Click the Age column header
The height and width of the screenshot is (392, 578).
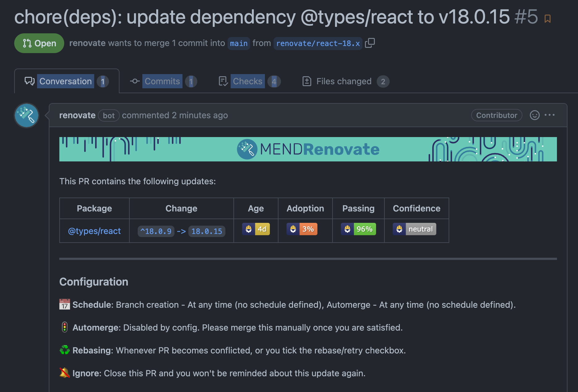pyautogui.click(x=256, y=208)
